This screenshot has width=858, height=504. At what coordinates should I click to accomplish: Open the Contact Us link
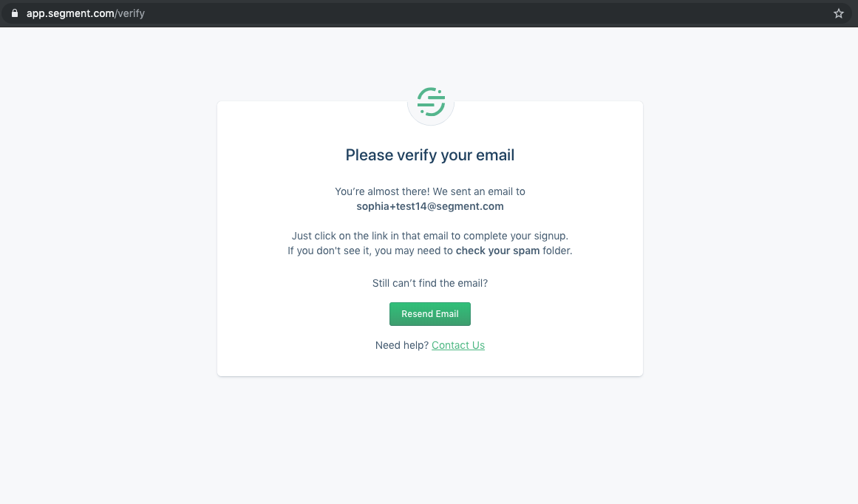click(457, 344)
